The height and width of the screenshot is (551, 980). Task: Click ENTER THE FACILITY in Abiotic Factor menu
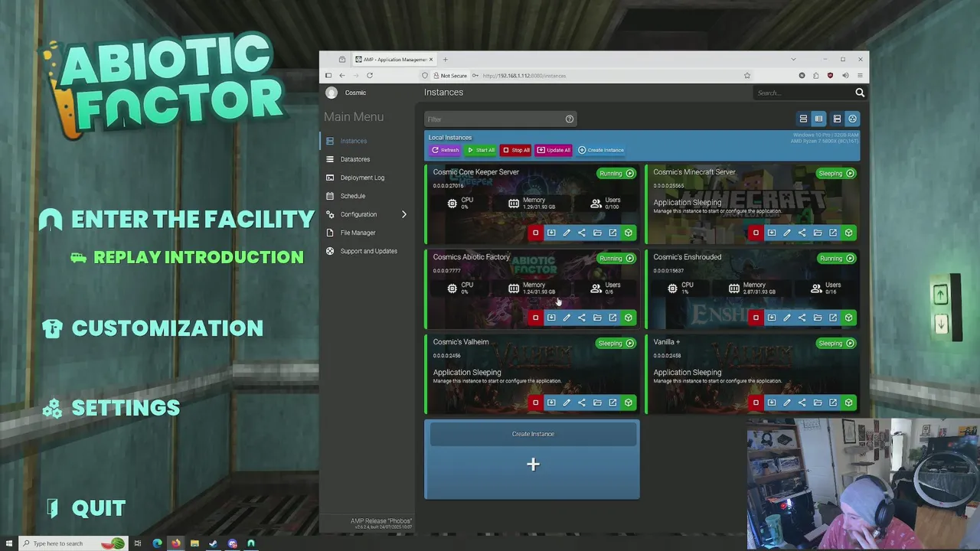tap(192, 220)
